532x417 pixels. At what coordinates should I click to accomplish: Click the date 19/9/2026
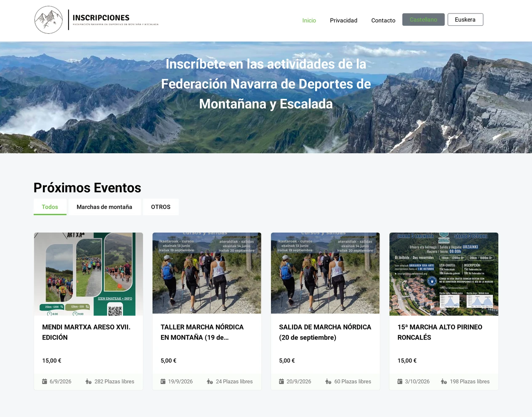tap(181, 382)
